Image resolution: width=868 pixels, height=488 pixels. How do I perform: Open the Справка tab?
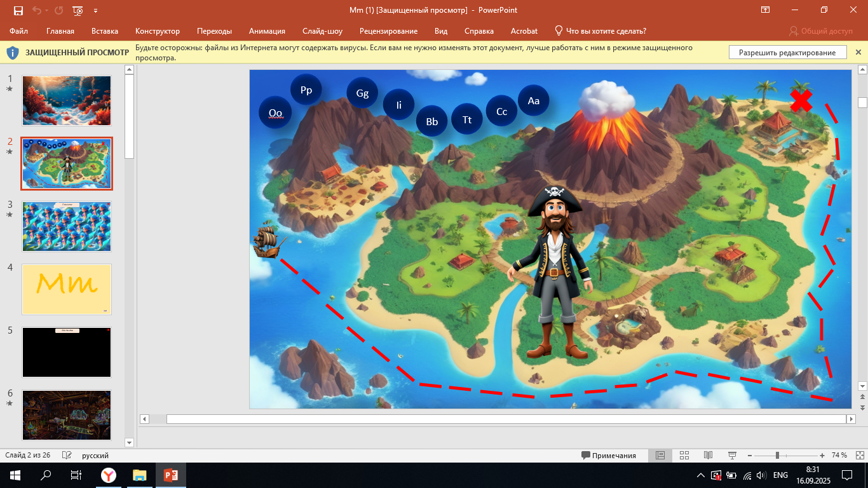click(x=479, y=31)
